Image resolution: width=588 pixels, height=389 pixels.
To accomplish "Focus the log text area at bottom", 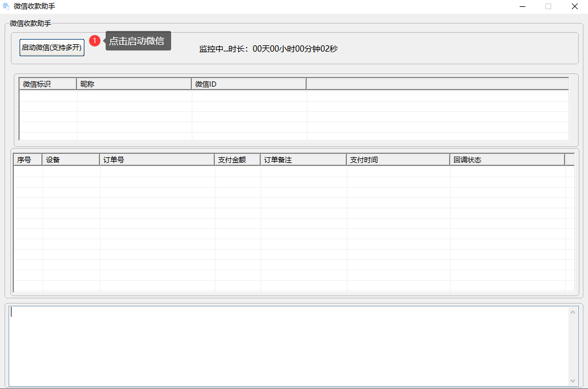I will (x=288, y=347).
